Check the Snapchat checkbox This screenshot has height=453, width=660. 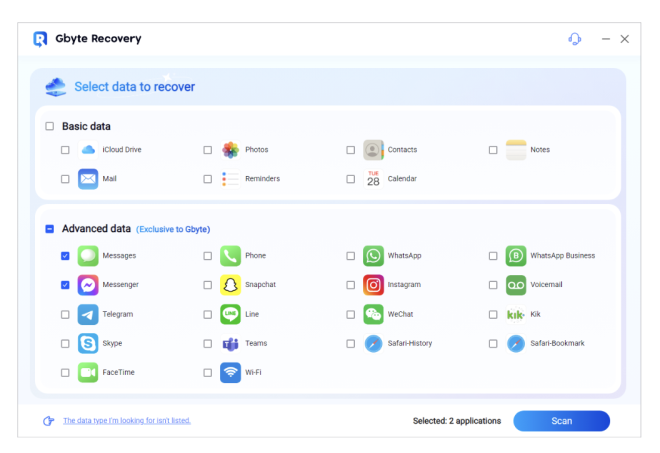click(208, 285)
